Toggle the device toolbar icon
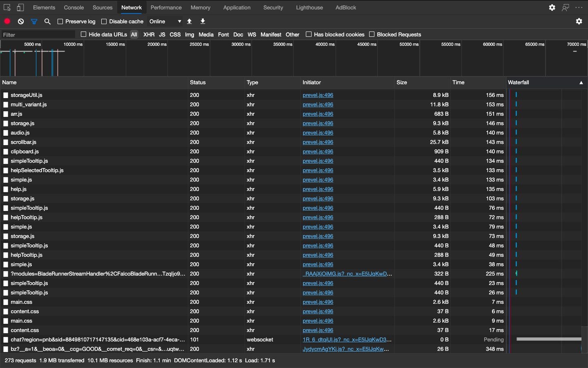588x368 pixels. 20,7
